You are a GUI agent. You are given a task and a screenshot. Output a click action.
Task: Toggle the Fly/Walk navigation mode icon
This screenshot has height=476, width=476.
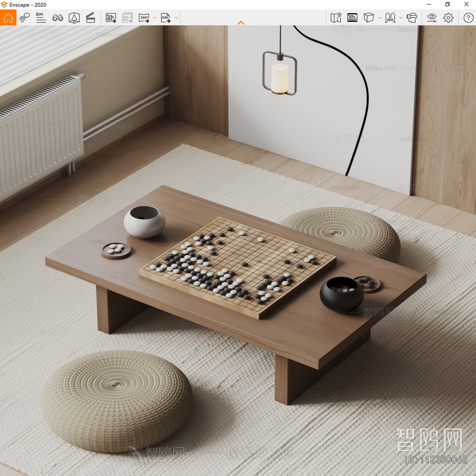[390, 18]
